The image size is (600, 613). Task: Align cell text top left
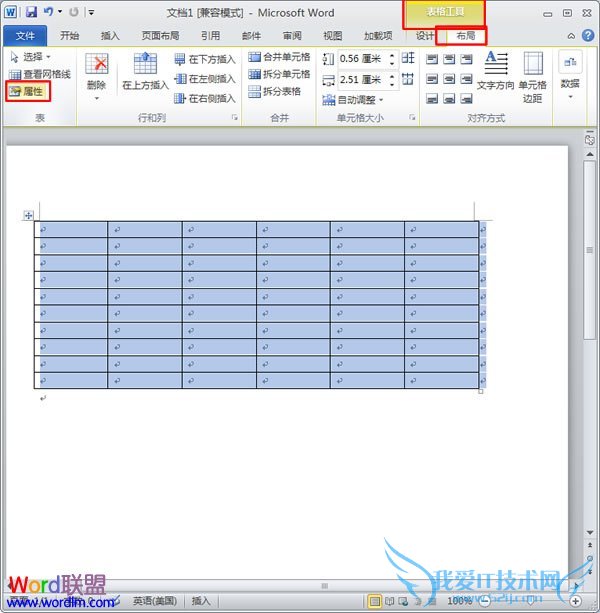tap(432, 59)
